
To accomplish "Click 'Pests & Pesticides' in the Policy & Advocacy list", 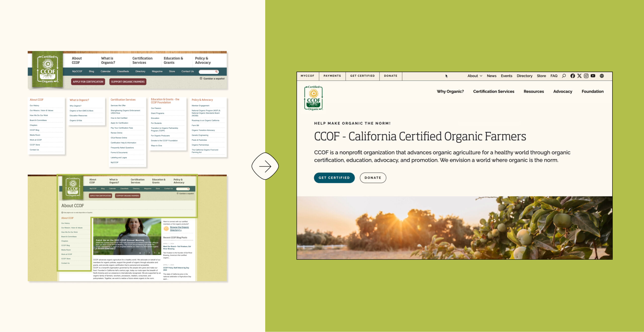I will (199, 140).
